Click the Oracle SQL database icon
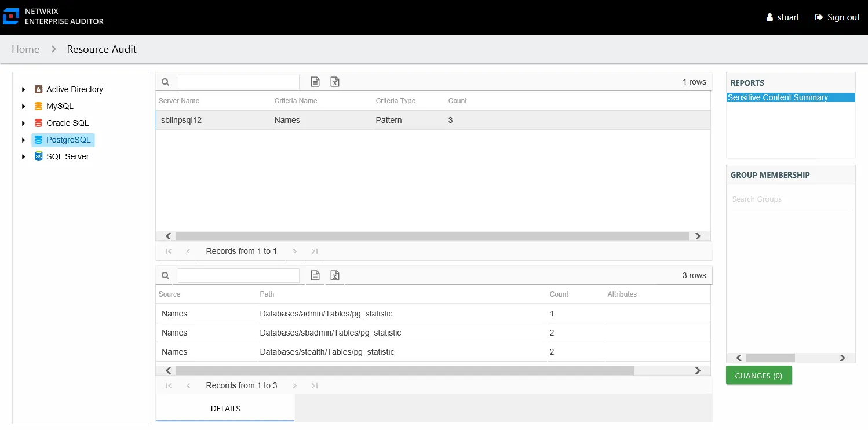The width and height of the screenshot is (868, 430). [38, 123]
